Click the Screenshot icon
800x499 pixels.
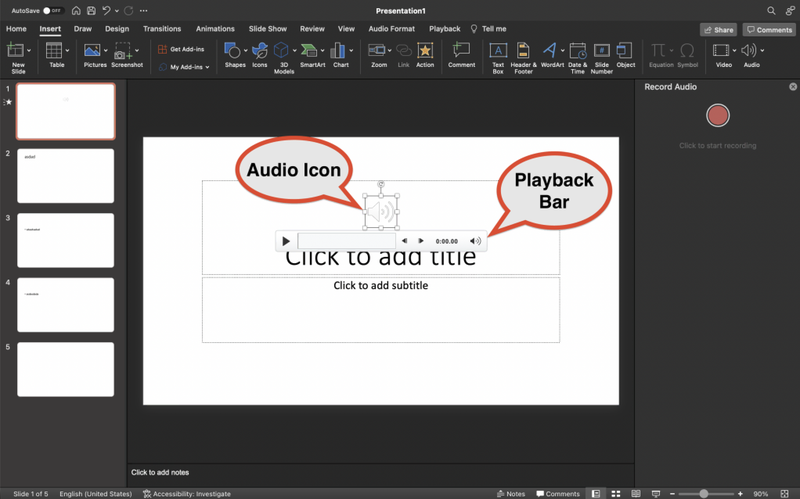click(x=123, y=51)
